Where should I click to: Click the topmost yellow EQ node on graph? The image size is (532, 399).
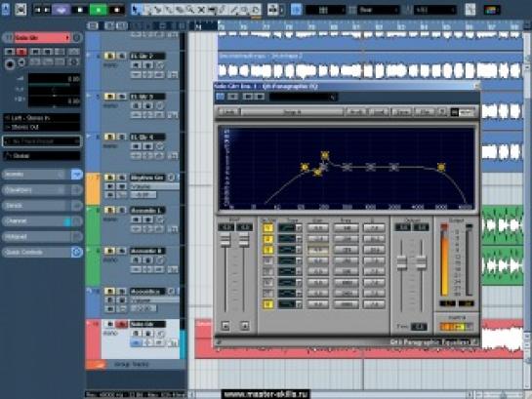coord(325,155)
